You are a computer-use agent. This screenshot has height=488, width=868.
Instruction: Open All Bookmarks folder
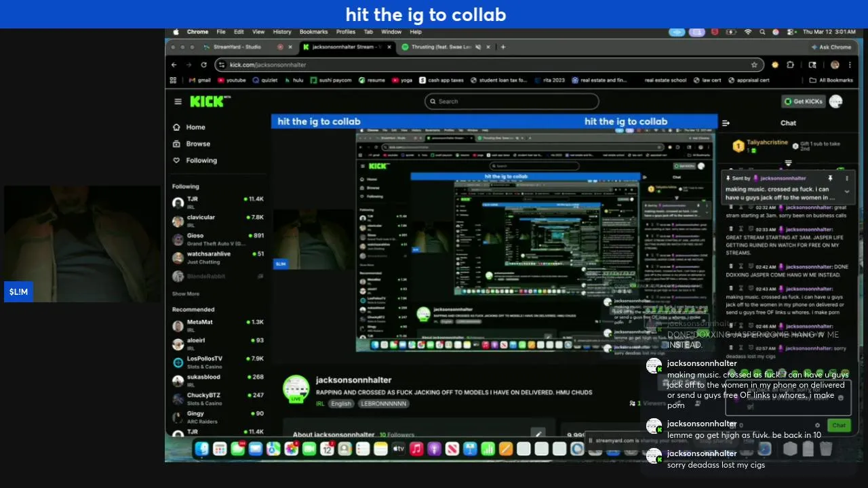click(x=831, y=80)
